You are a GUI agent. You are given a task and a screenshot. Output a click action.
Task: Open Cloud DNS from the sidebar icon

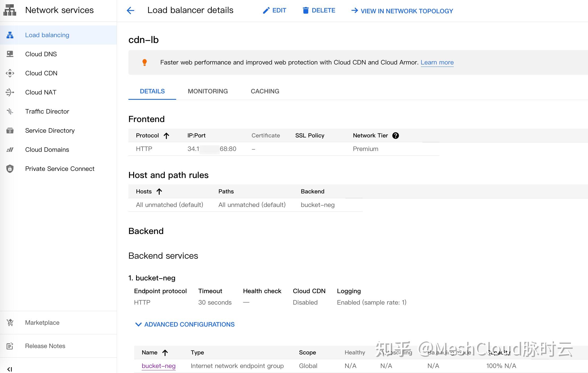pyautogui.click(x=10, y=54)
